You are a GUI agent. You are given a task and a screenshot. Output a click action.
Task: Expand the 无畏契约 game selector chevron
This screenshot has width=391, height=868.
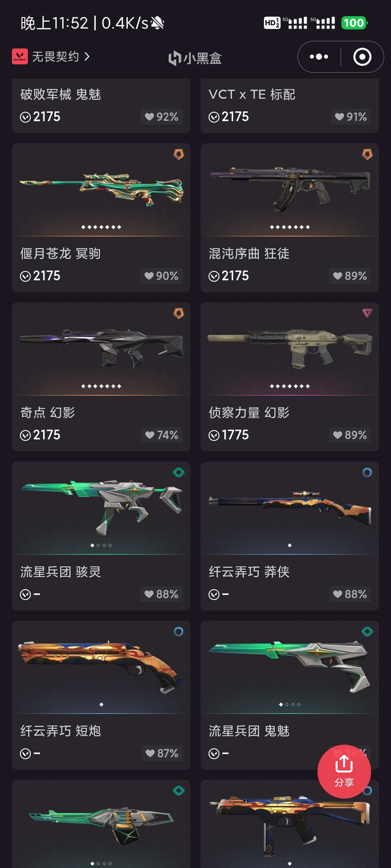pos(87,56)
